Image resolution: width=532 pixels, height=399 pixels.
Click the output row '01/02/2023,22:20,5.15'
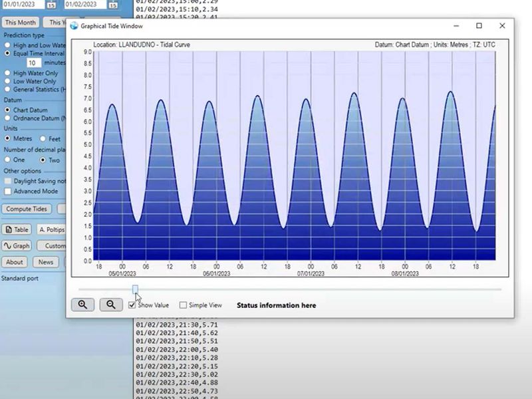tap(177, 366)
